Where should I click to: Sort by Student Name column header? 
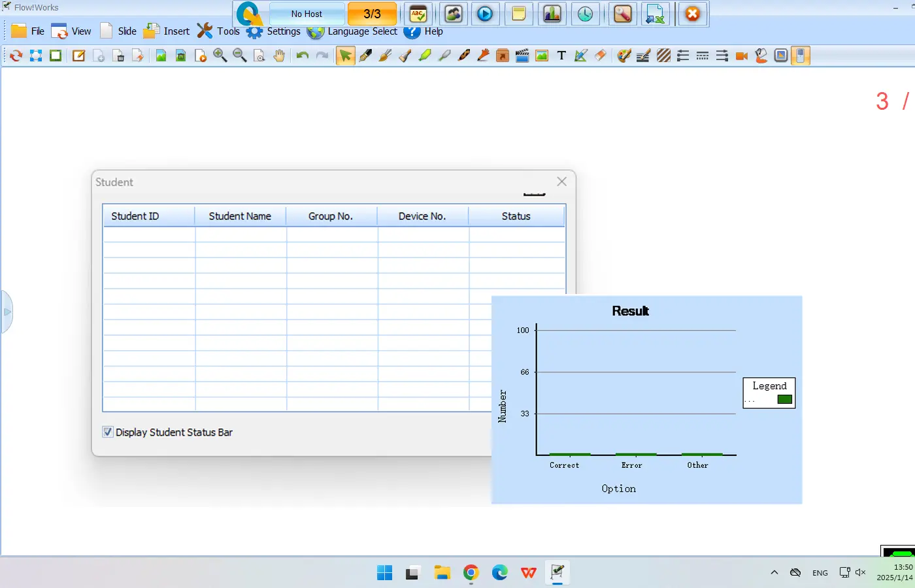point(241,216)
